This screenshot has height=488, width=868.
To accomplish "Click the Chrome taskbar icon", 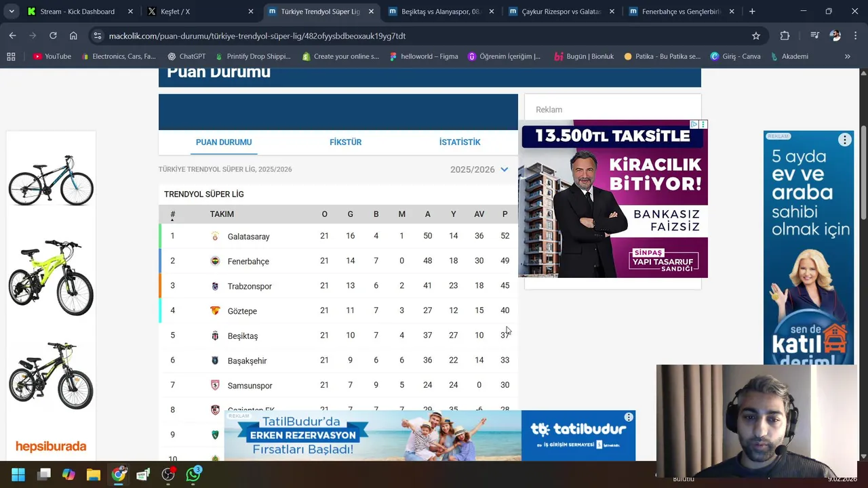I will tap(119, 474).
